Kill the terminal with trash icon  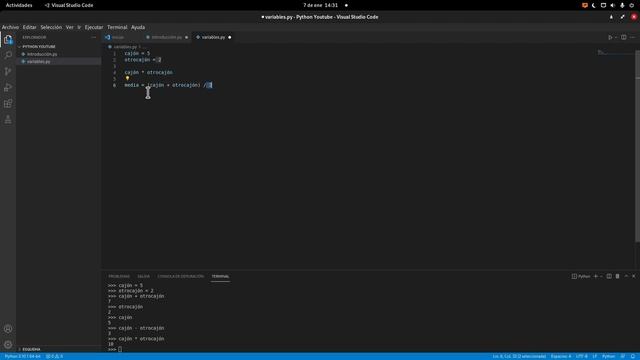[618, 276]
